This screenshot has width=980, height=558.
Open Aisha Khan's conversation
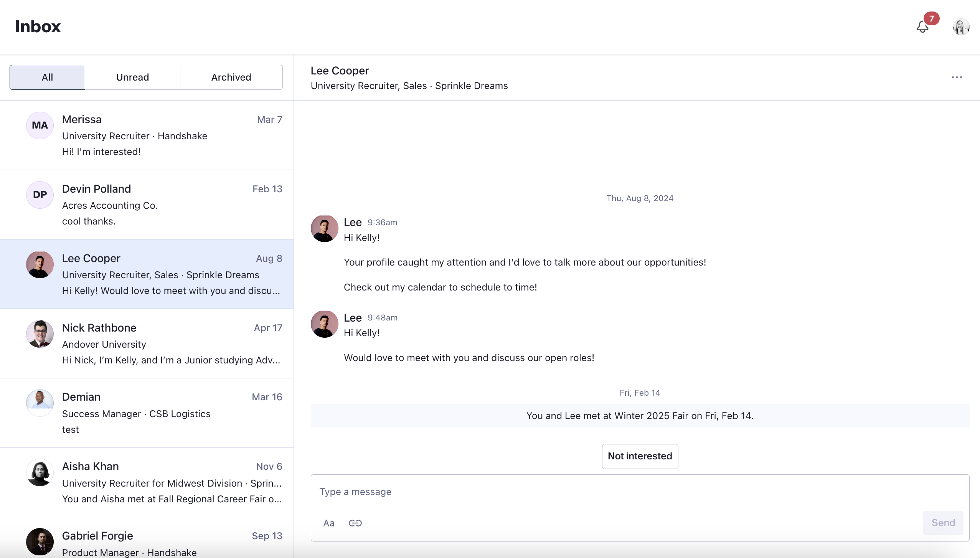tap(147, 482)
